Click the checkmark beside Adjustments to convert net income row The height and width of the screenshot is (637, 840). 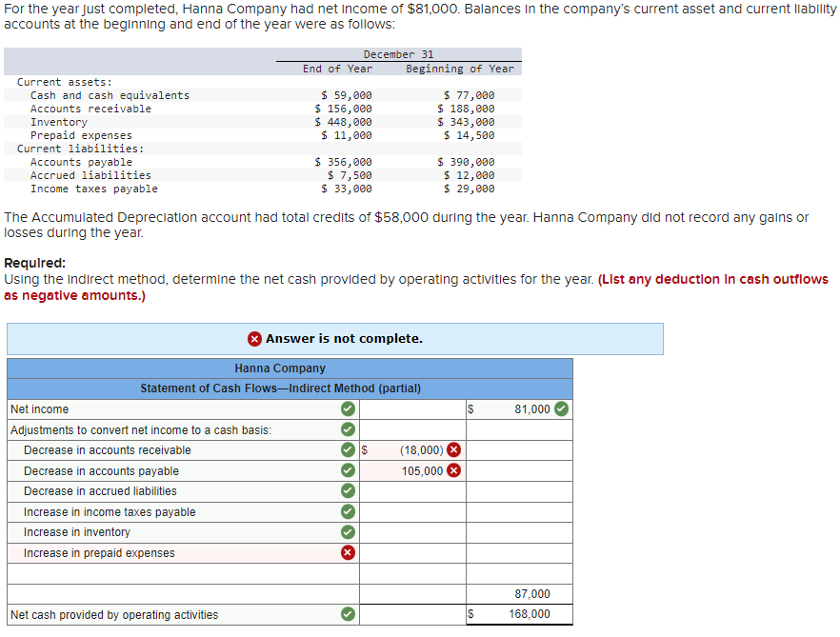pos(348,428)
